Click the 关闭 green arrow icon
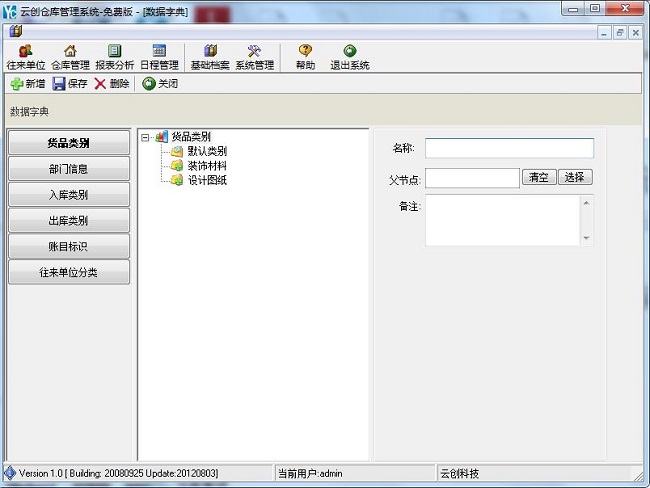The width and height of the screenshot is (650, 488). [x=149, y=84]
